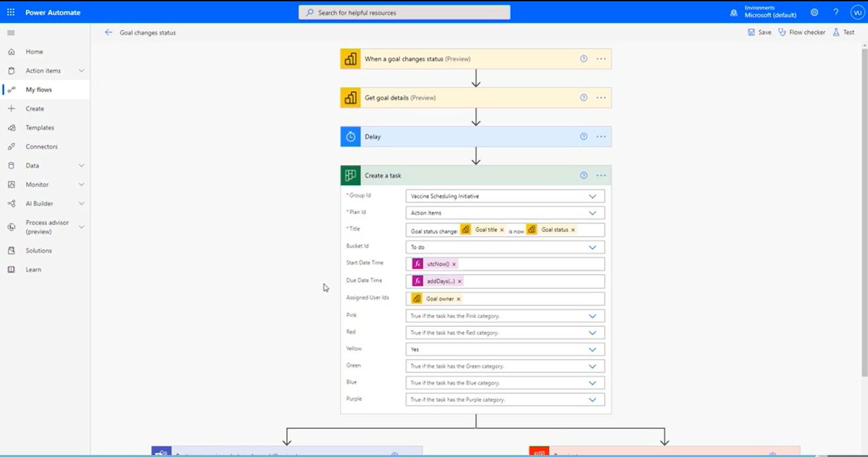Click the Title input field

pos(505,230)
